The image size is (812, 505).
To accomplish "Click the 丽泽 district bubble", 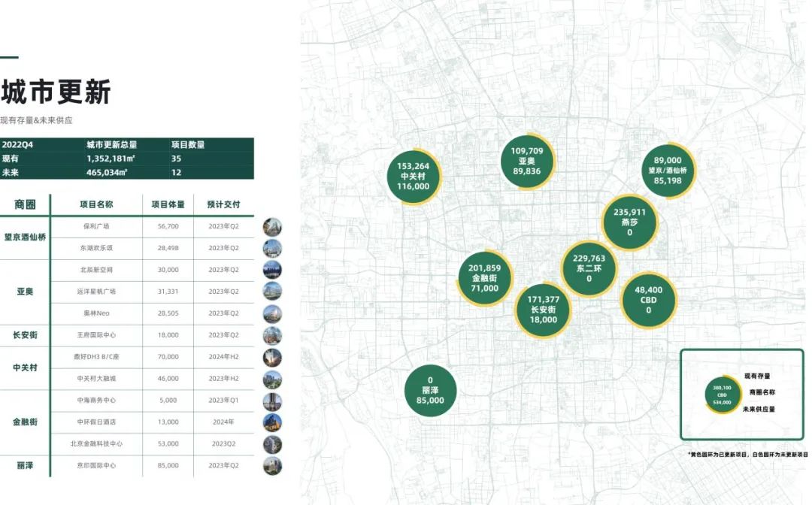I will pos(430,390).
